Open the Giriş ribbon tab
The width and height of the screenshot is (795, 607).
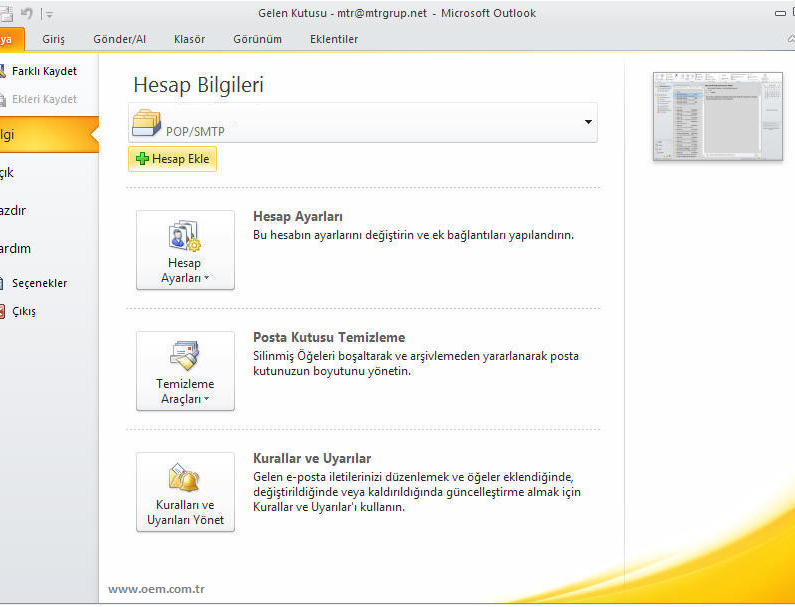point(53,39)
